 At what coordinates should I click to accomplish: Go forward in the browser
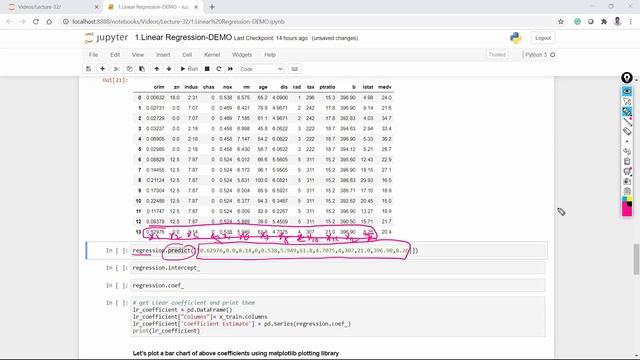coord(22,22)
